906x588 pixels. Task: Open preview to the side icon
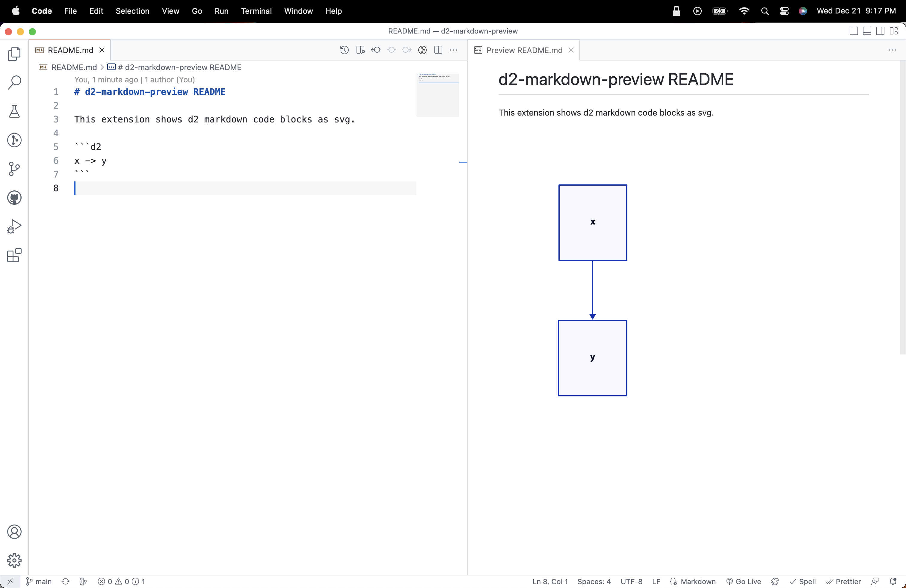(360, 50)
